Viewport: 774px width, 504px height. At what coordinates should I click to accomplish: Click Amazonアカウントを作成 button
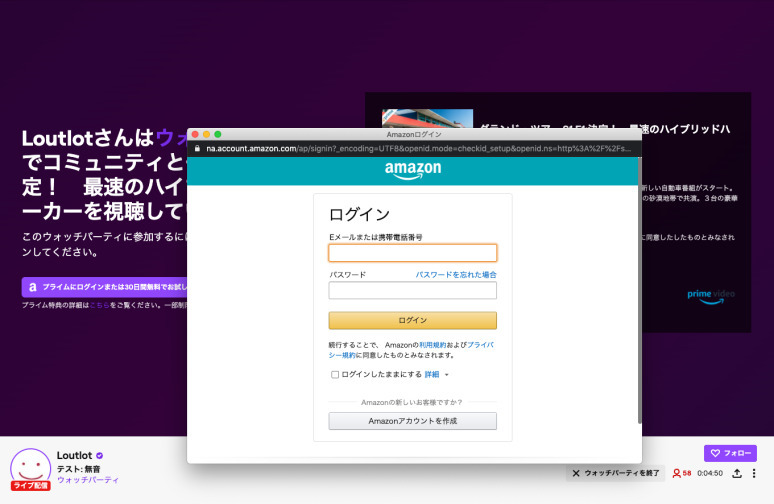click(413, 421)
